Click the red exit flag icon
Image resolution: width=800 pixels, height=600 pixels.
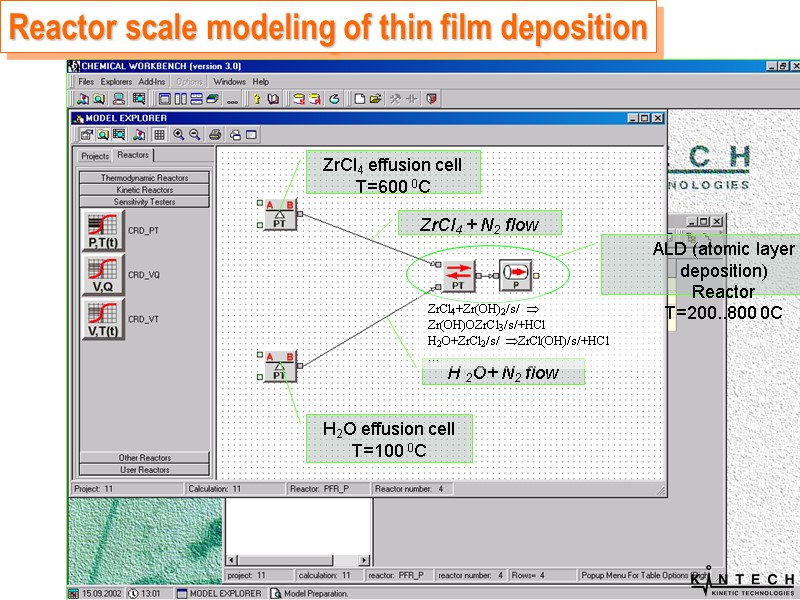click(x=432, y=99)
